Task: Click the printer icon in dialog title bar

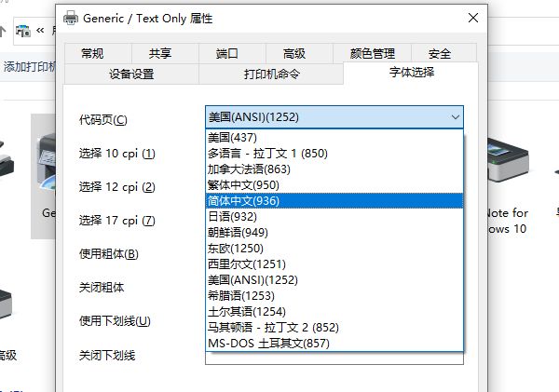Action: point(70,18)
